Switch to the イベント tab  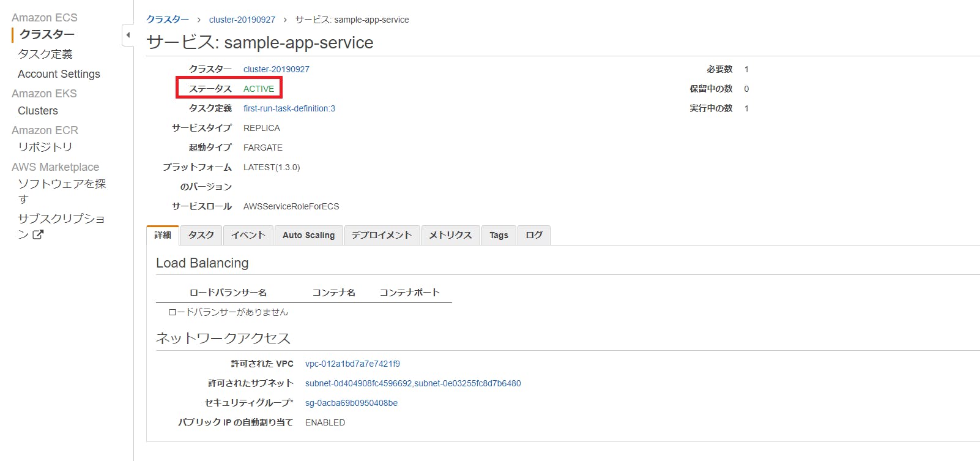248,235
